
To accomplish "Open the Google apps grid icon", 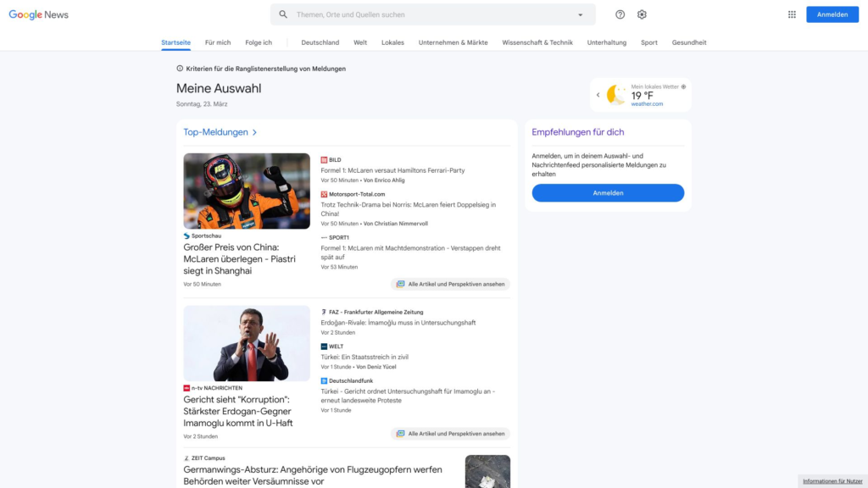I will (792, 14).
